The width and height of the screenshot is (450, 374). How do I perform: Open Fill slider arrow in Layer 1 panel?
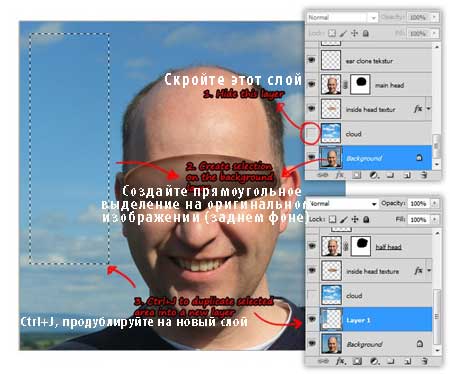coord(435,219)
